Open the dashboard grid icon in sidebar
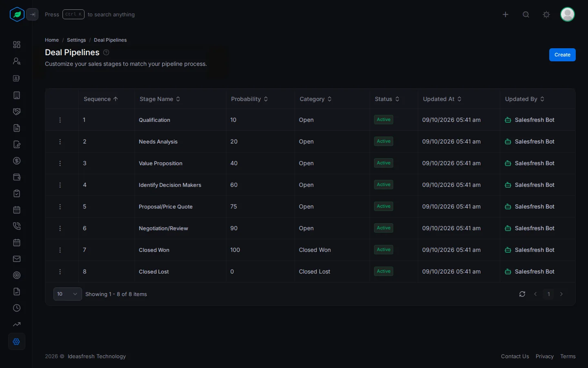 pyautogui.click(x=17, y=45)
